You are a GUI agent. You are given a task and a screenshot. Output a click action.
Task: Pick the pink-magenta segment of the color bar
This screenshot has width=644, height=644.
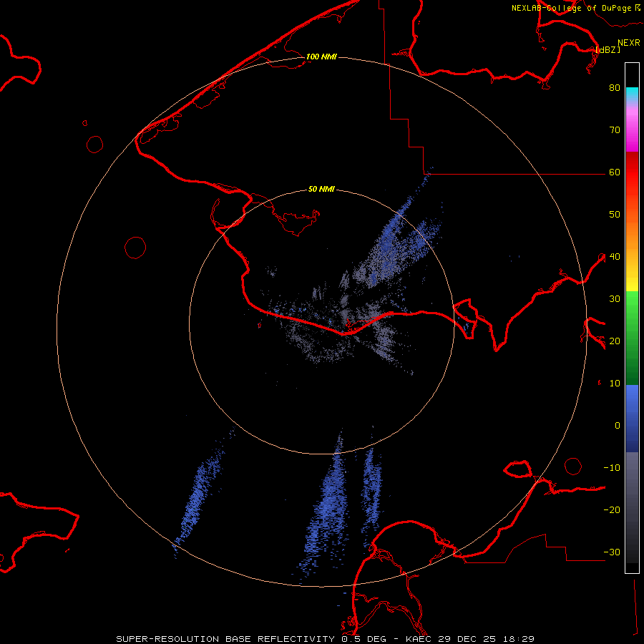click(x=632, y=127)
